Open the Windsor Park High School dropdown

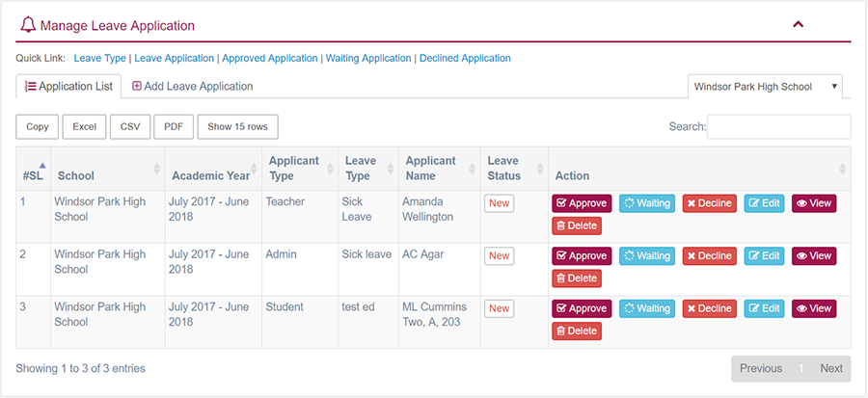765,87
